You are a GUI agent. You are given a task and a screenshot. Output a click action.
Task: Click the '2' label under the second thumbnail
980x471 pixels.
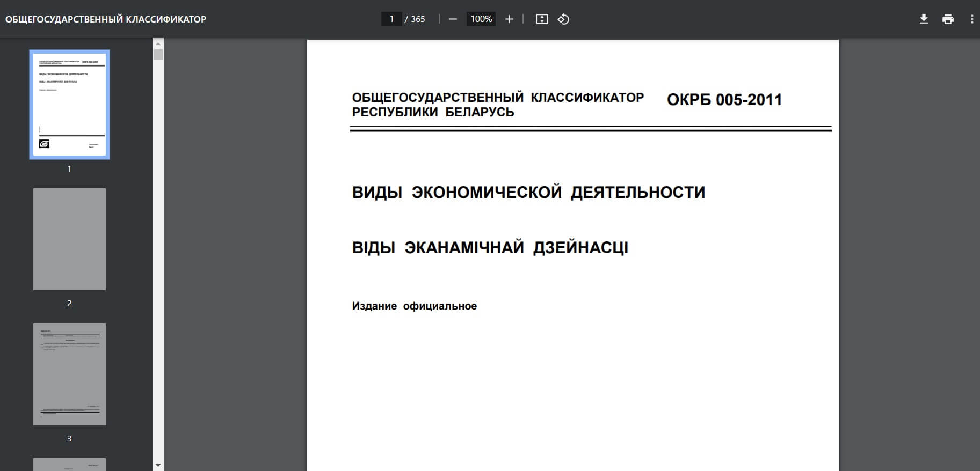(69, 303)
